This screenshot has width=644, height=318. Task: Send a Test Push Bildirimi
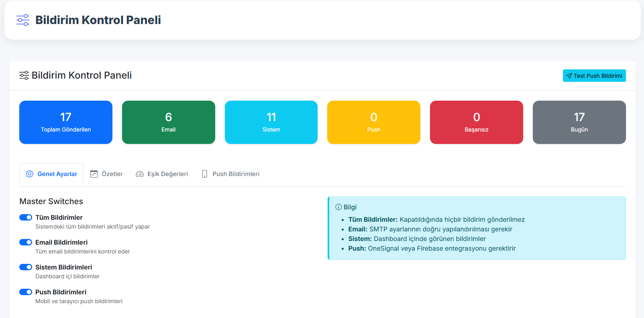coord(594,76)
